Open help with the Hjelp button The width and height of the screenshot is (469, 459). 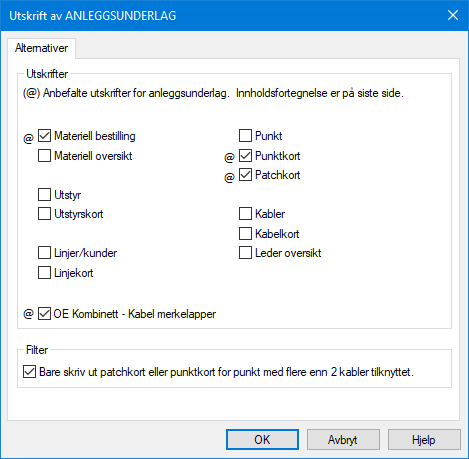coord(424,440)
